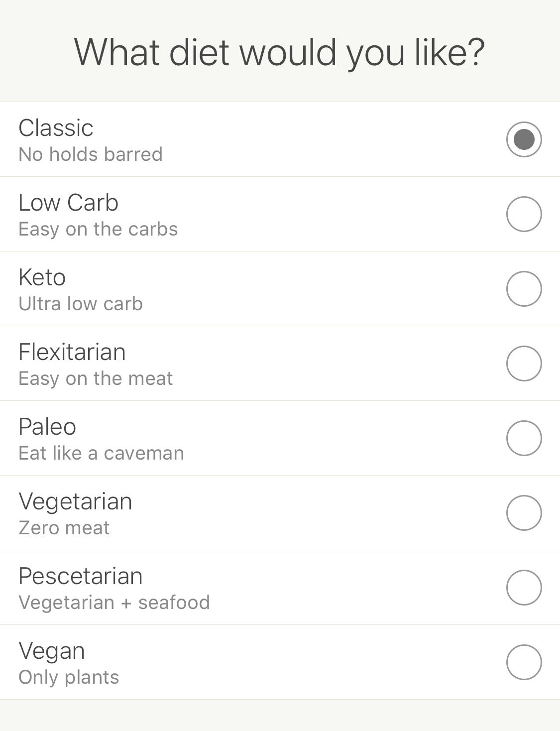
Task: Pick the Vegan radio button
Action: (x=524, y=662)
